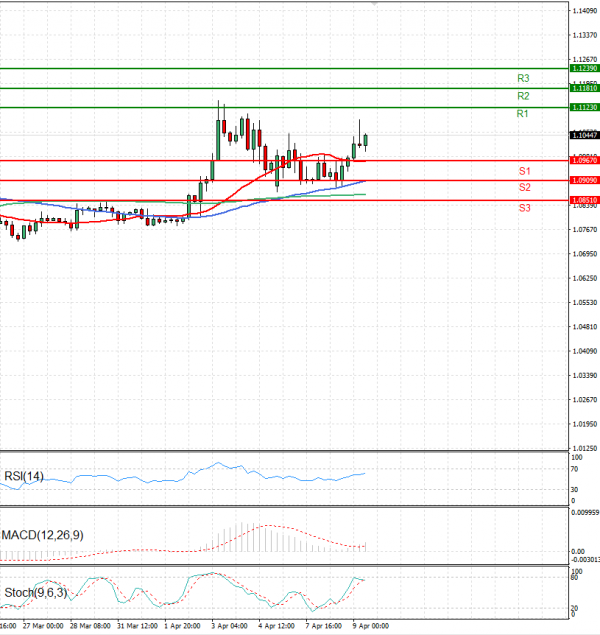Click the 1.02670 price axis value
The width and height of the screenshot is (600, 635).
pyautogui.click(x=585, y=400)
